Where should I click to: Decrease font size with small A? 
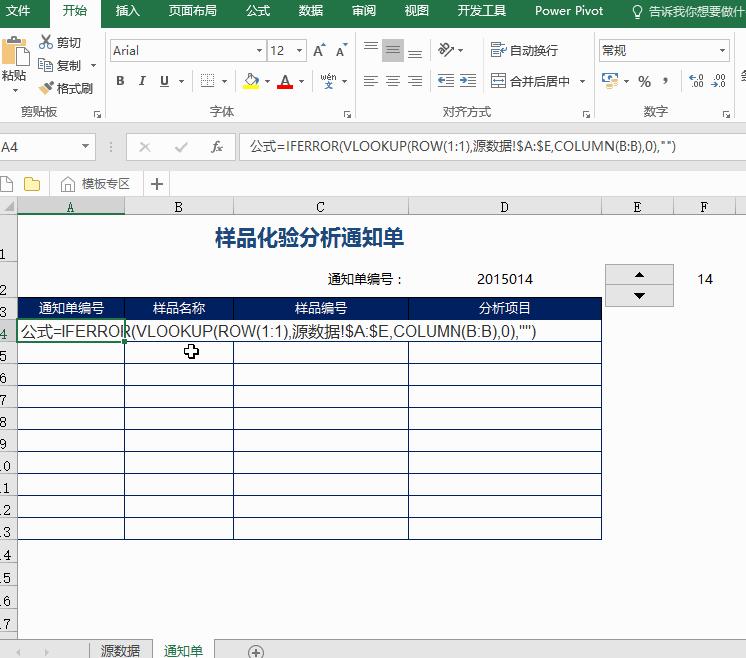[x=342, y=50]
